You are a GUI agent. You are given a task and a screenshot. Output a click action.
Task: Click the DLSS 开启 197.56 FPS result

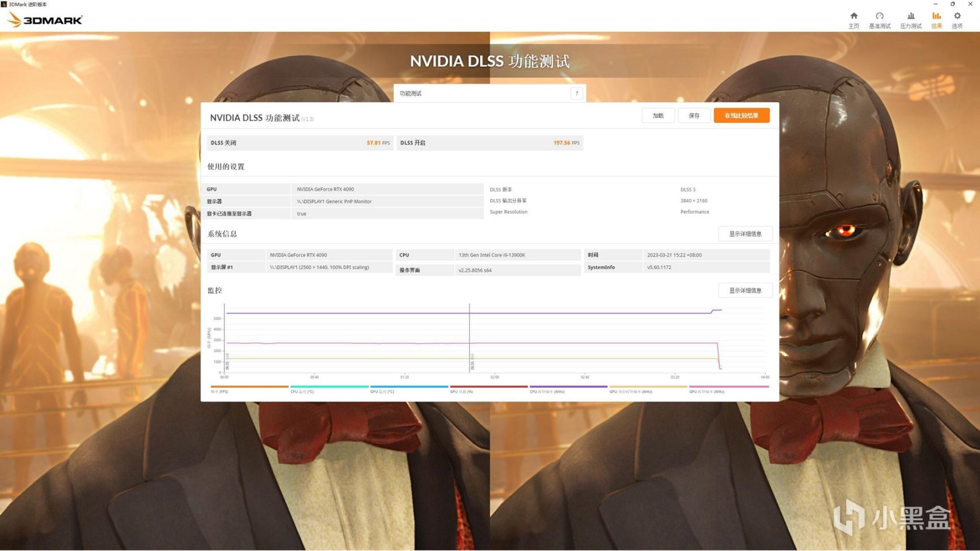coord(489,143)
